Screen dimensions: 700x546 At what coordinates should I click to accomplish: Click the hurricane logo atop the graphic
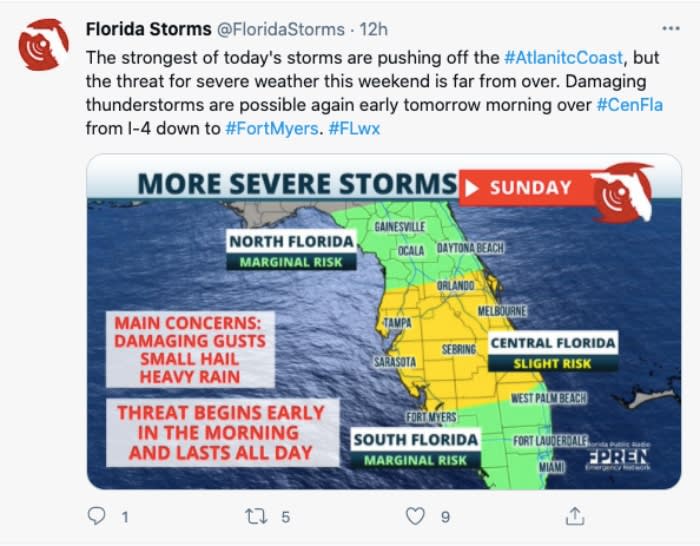coord(622,190)
